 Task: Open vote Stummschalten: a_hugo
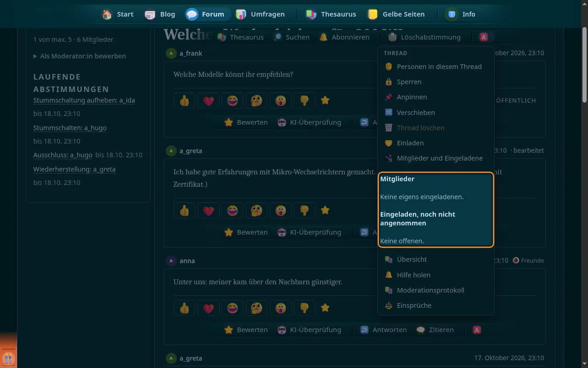(x=70, y=128)
